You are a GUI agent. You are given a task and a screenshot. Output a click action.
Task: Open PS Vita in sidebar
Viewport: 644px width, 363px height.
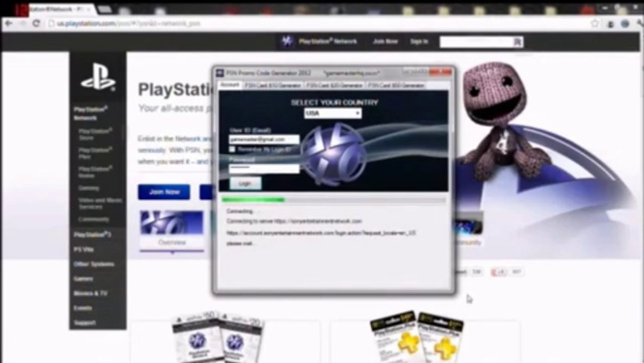[x=84, y=249]
